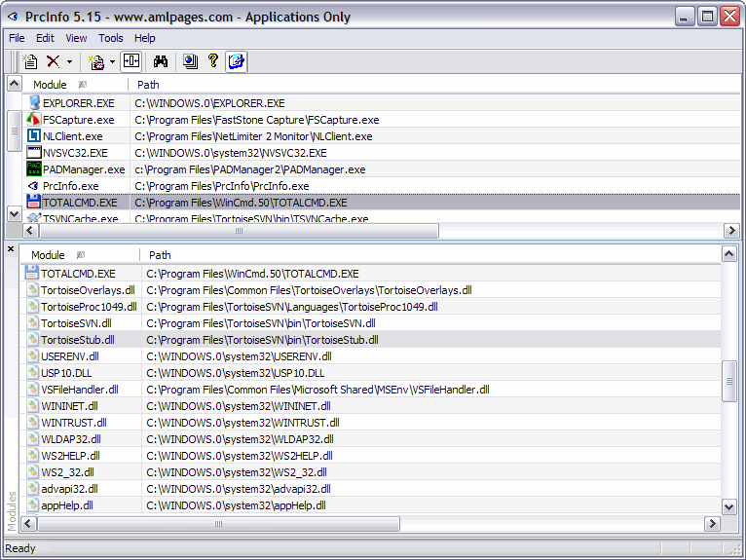
Task: Select the WS2HELP.dll module name
Action: point(70,456)
